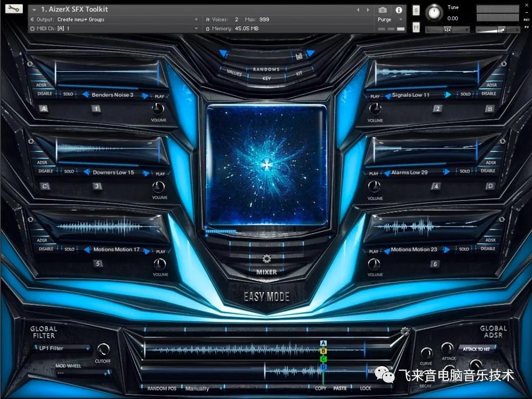Open ADSR for Benders Noise 3
This screenshot has height=399, width=532.
(x=41, y=85)
